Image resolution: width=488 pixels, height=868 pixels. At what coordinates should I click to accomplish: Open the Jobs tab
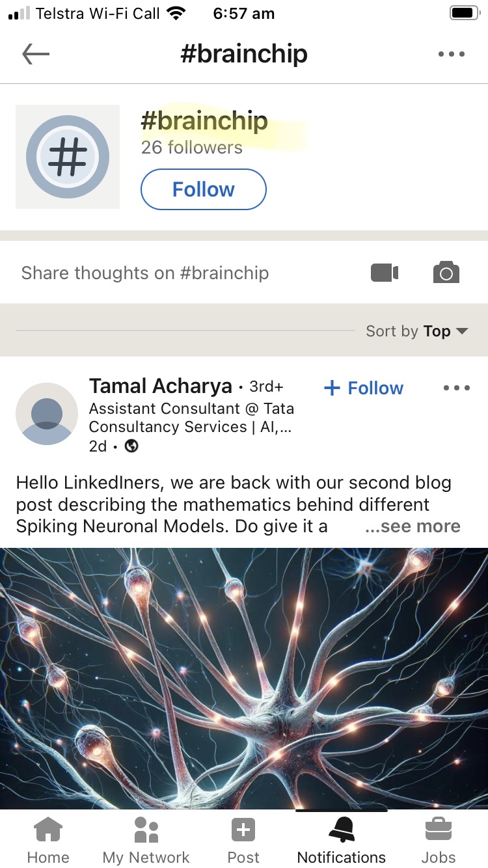tap(439, 841)
